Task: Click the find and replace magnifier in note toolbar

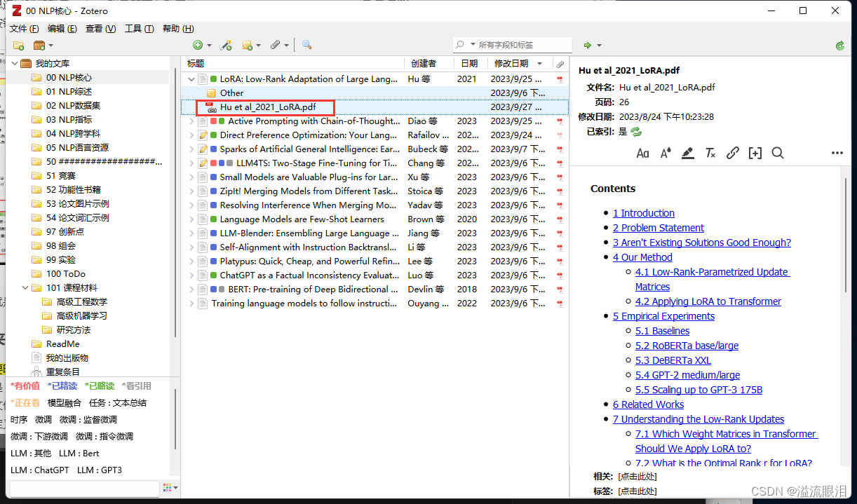Action: (778, 153)
